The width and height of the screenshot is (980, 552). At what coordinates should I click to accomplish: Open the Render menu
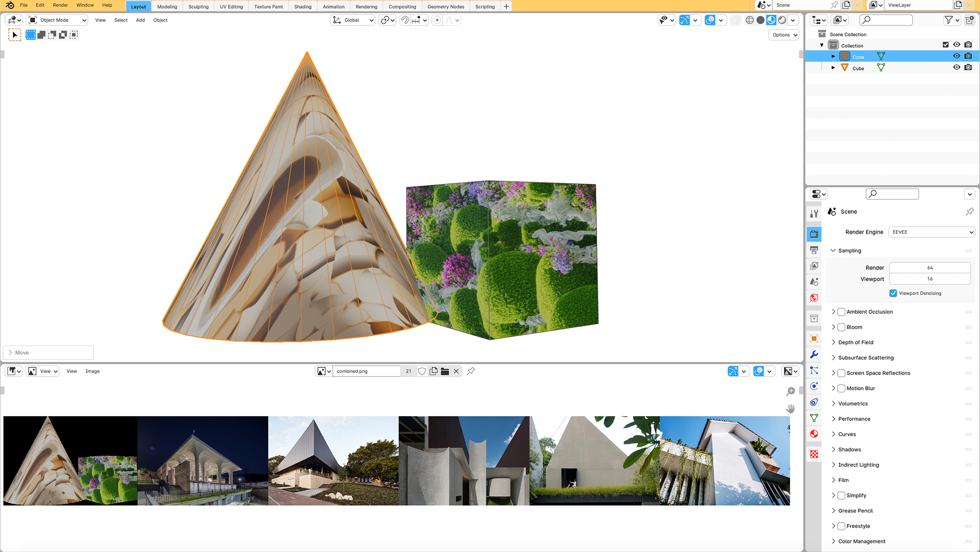click(60, 5)
